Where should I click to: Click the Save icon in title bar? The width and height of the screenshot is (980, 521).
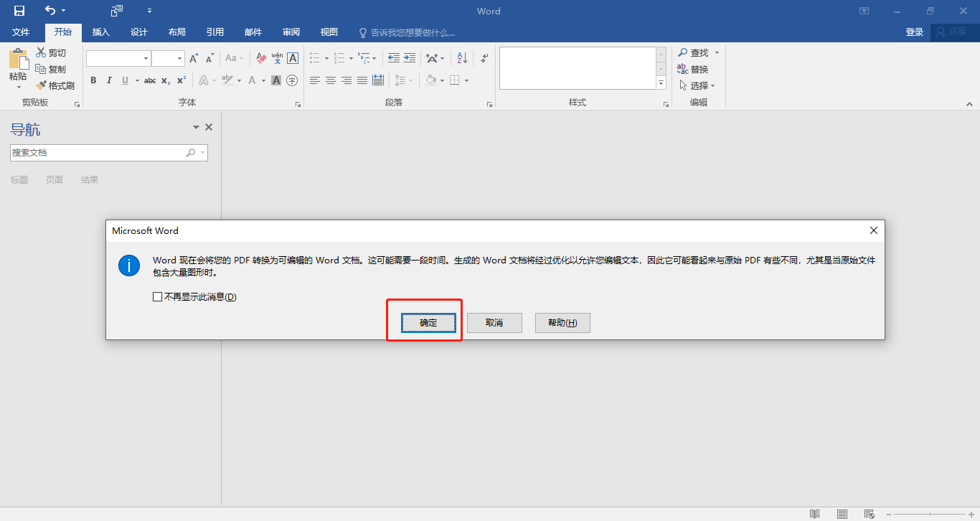coord(19,11)
